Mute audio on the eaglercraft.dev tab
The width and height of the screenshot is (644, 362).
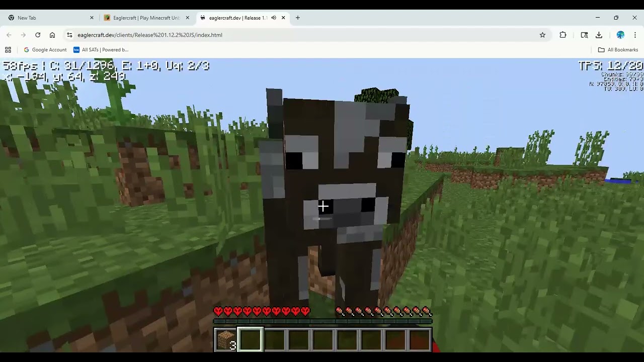274,18
